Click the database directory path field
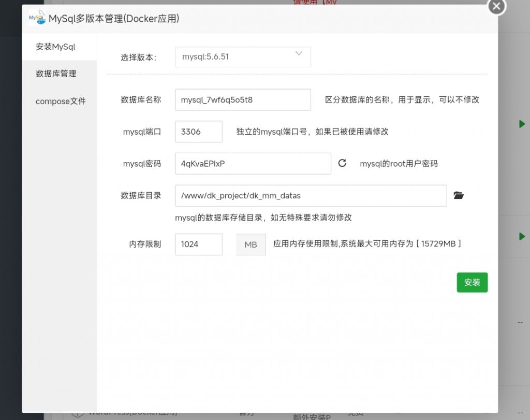530x420 pixels. (311, 195)
